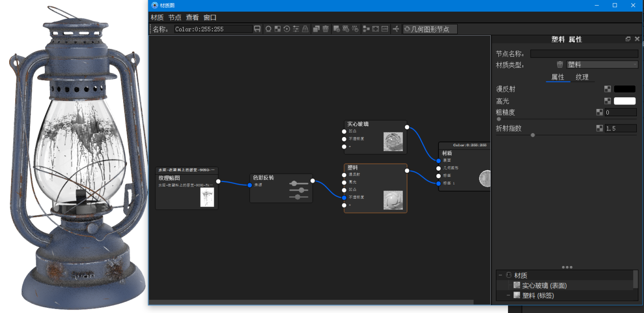Click the align nodes toolbar icon
Image resolution: width=644 pixels, height=313 pixels.
[366, 29]
